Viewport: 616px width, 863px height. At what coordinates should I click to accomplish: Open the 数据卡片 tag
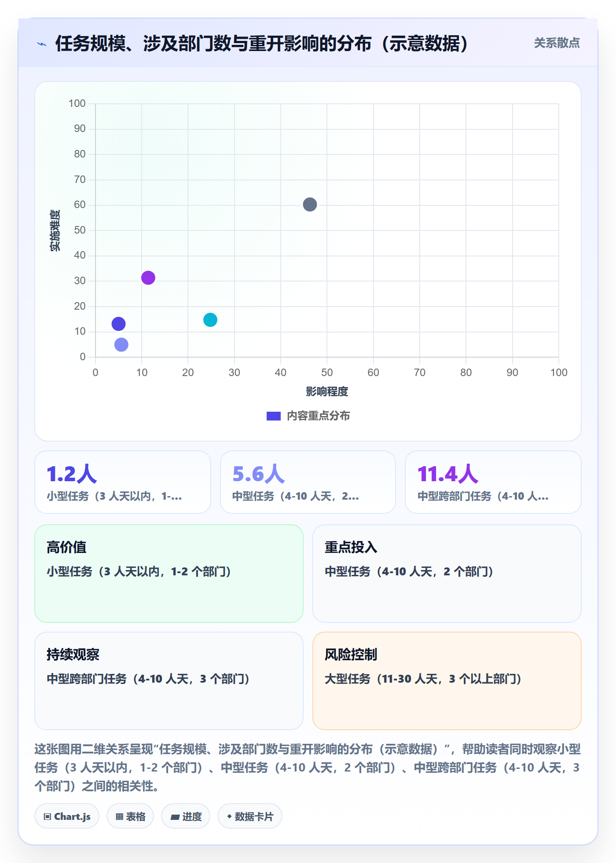(250, 816)
